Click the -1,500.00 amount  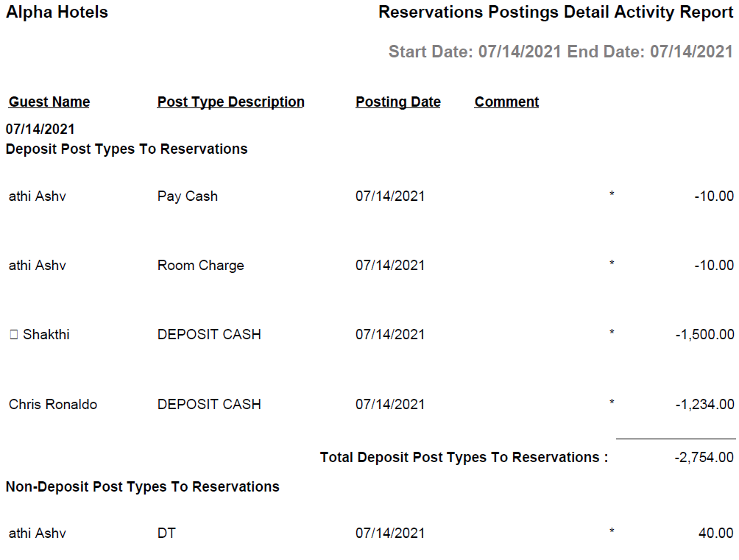click(x=704, y=335)
